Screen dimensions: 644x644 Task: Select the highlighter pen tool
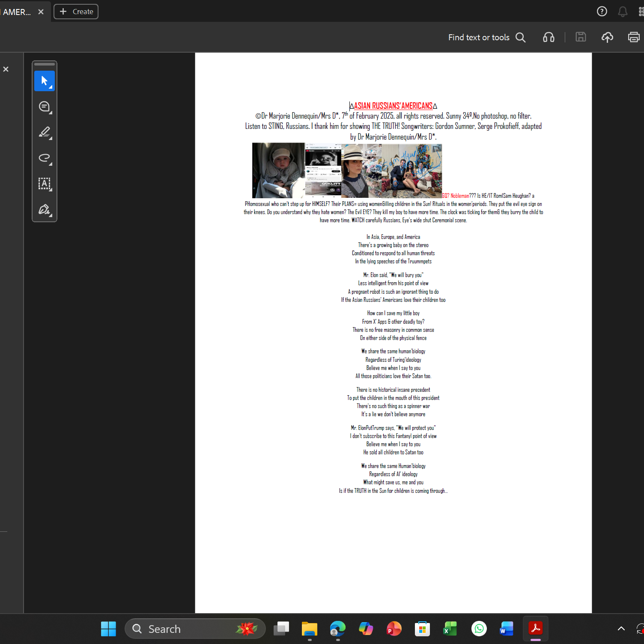coord(45,132)
